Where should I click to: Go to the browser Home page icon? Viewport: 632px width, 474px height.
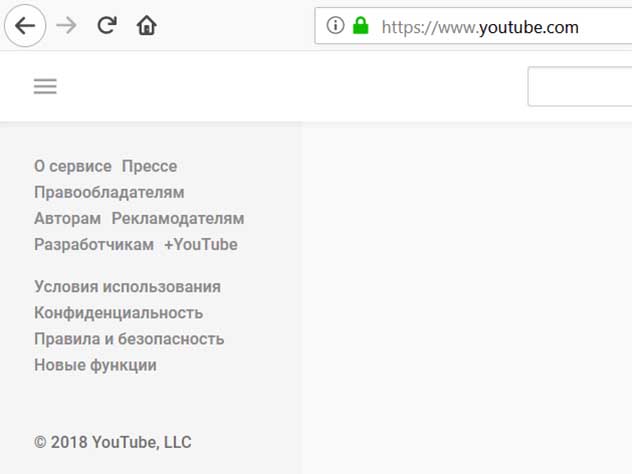coord(146,26)
